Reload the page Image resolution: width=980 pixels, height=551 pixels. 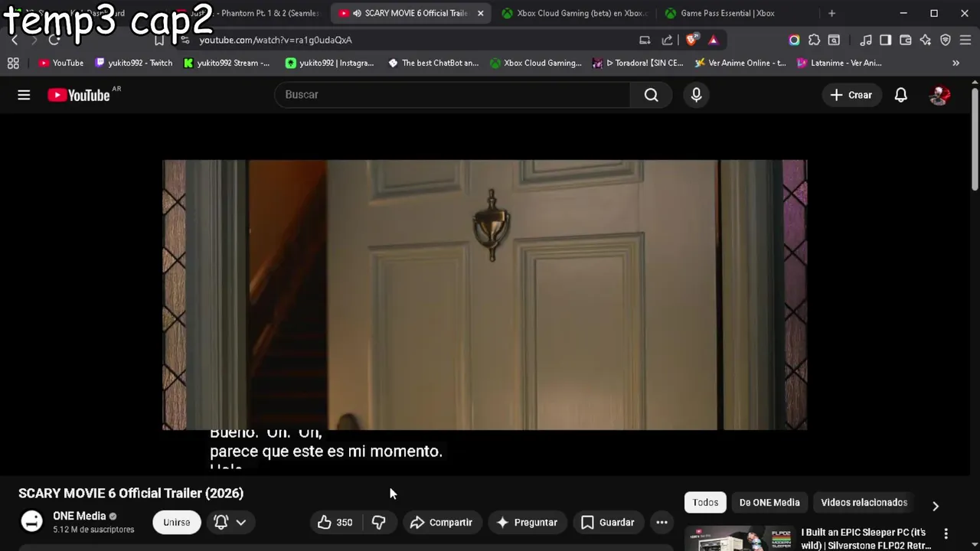(x=54, y=40)
